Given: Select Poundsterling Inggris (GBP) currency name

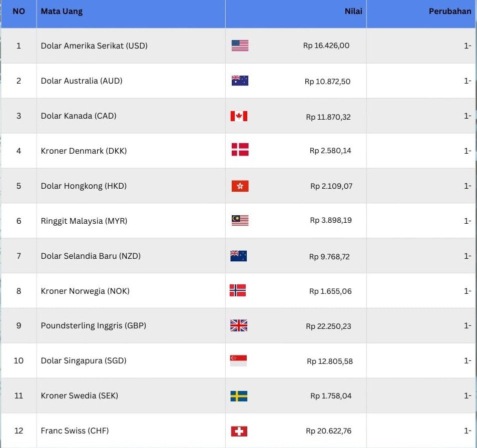Looking at the screenshot, I should (93, 325).
